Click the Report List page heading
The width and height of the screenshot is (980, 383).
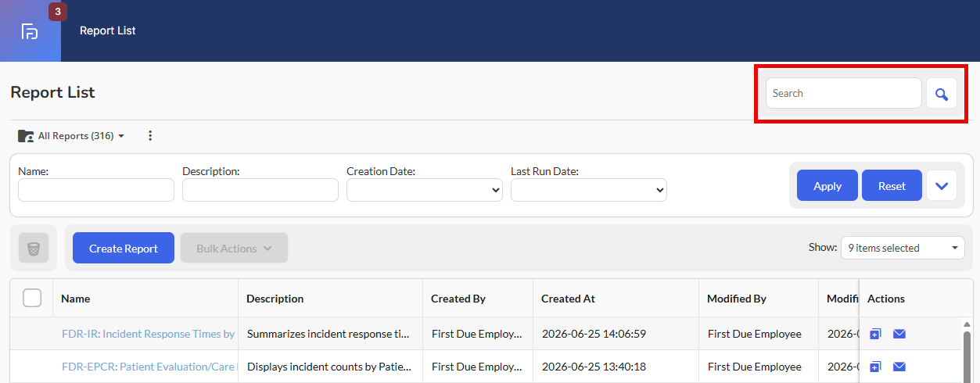(52, 92)
